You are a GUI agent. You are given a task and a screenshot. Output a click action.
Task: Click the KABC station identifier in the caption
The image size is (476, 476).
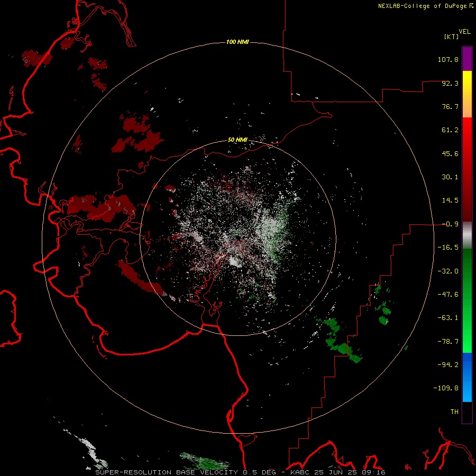coord(300,472)
